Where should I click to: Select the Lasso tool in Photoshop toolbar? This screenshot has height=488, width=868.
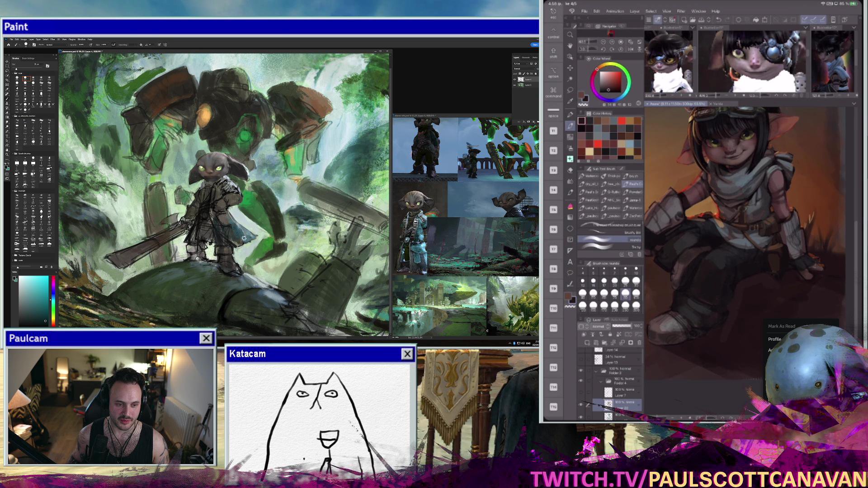(7, 70)
